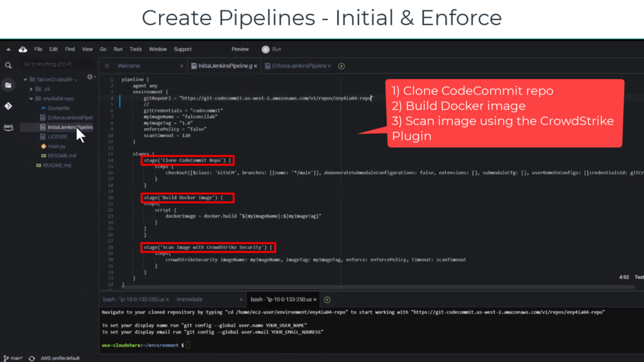This screenshot has height=362, width=644.
Task: Open the editor pane tab list menu icon
Action: (107, 65)
